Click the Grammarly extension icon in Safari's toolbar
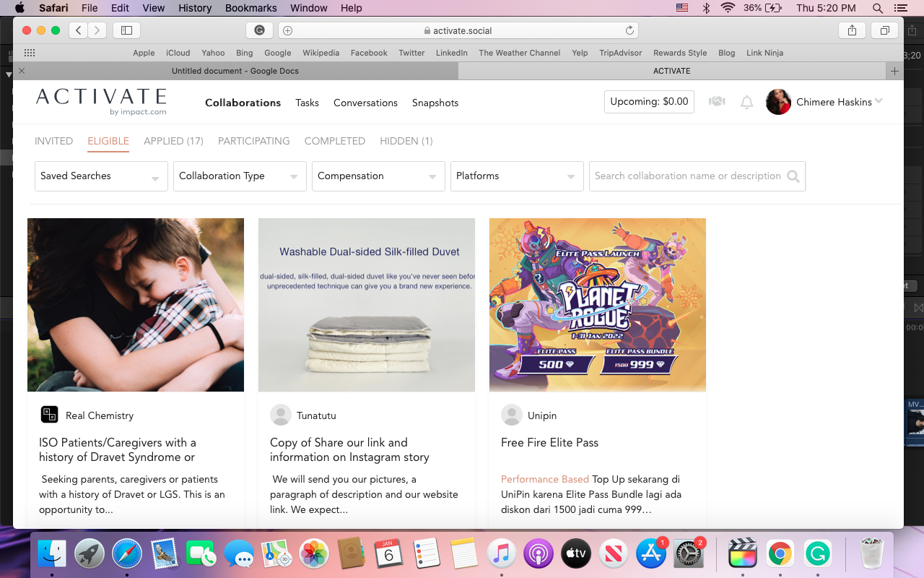This screenshot has width=924, height=578. pos(259,30)
